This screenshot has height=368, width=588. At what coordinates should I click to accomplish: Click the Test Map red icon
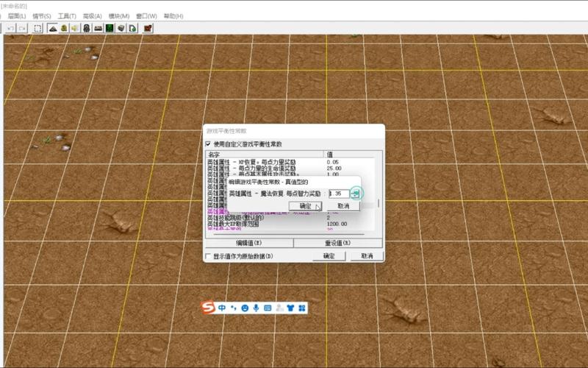coord(148,29)
